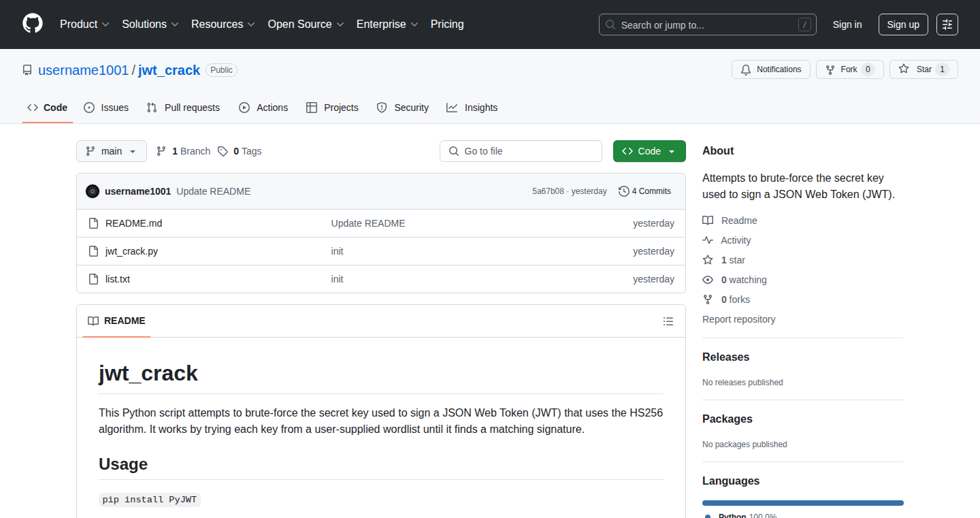The height and width of the screenshot is (518, 980).
Task: Fork the repository
Action: (849, 69)
